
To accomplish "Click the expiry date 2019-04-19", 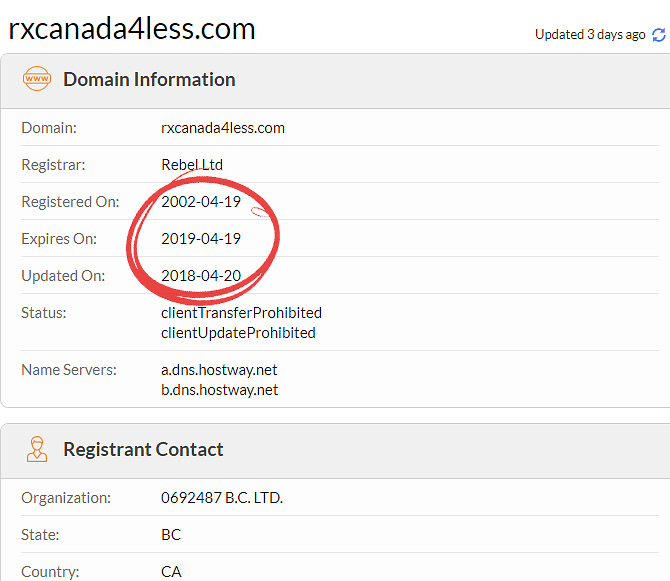I will 201,238.
